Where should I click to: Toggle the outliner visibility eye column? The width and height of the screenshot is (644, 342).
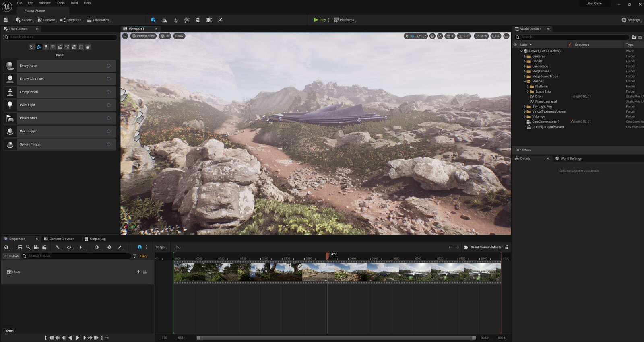point(515,45)
